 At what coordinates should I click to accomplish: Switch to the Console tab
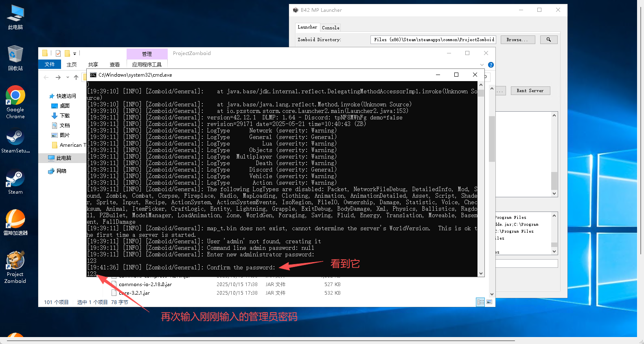(330, 28)
